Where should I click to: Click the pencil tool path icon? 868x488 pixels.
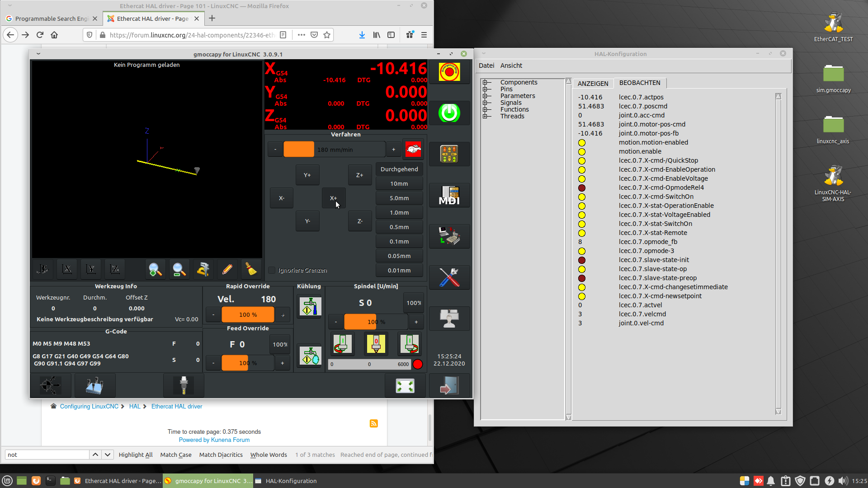[227, 269]
